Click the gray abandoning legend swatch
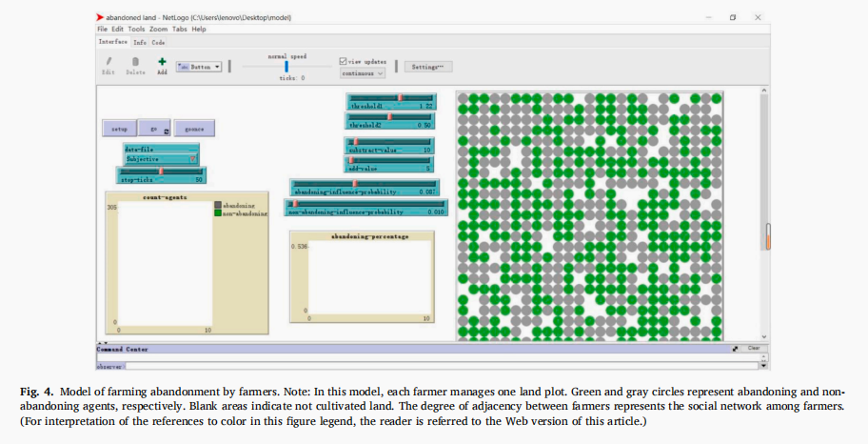Screen dimensions: 868x444 pos(218,205)
